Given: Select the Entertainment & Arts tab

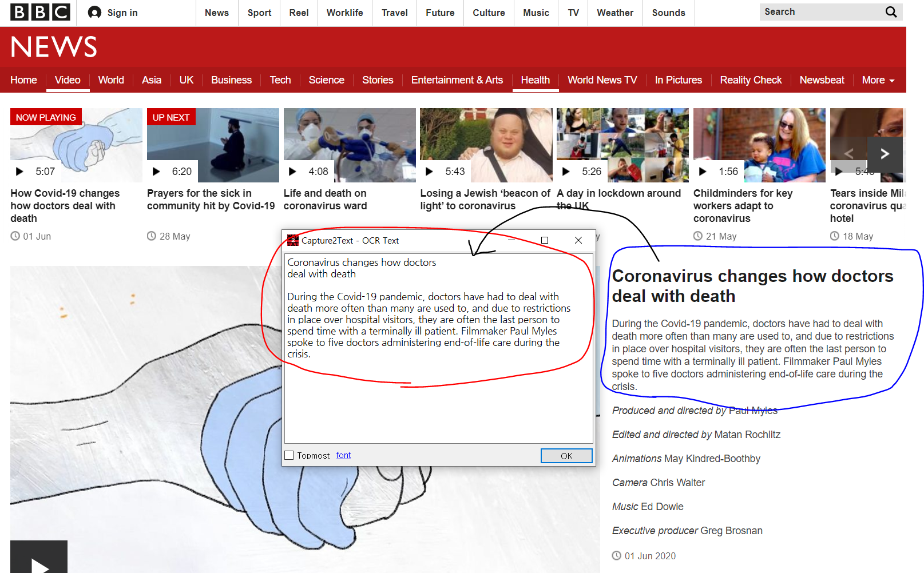Looking at the screenshot, I should [x=457, y=80].
